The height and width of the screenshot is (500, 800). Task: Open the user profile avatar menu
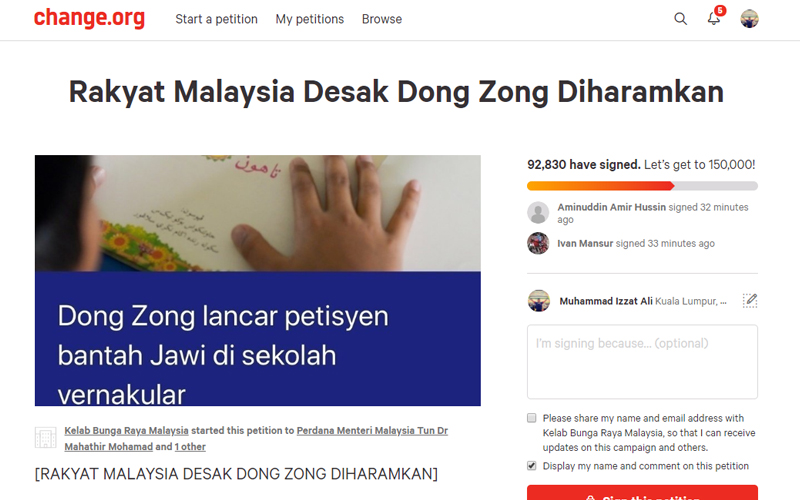[x=749, y=19]
